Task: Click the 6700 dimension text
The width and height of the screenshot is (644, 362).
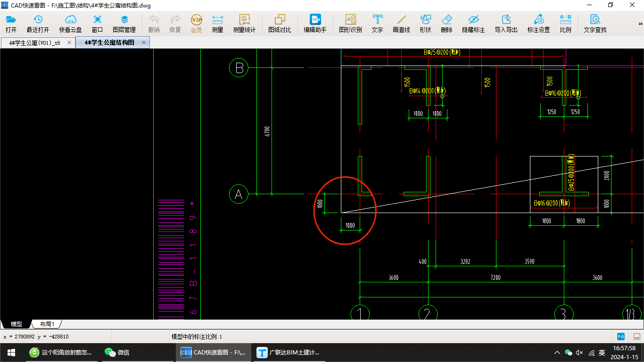Action: 267,131
